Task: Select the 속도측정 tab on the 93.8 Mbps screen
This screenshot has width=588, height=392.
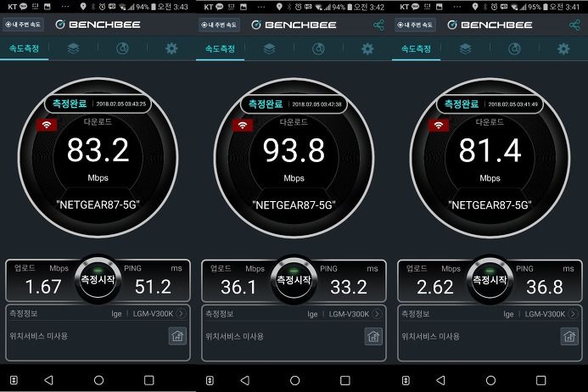Action: tap(220, 48)
